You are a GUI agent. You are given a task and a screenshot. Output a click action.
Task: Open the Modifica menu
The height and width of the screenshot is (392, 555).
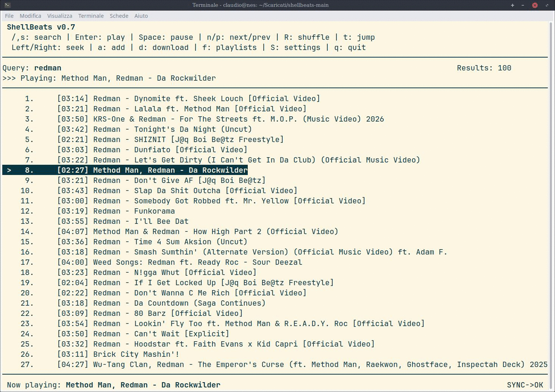(30, 16)
